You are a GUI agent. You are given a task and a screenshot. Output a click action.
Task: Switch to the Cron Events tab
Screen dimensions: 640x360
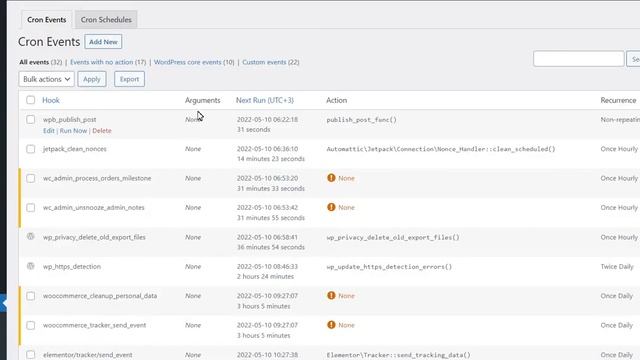tap(47, 20)
